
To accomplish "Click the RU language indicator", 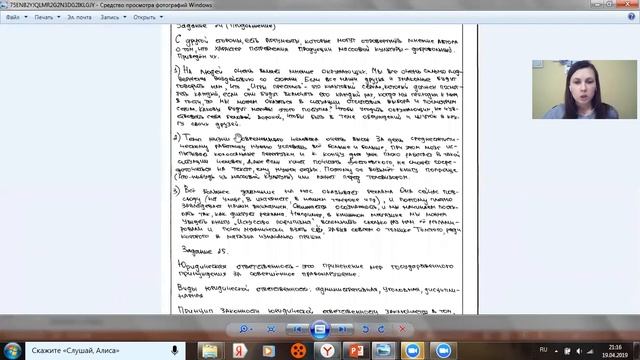I will [x=543, y=350].
